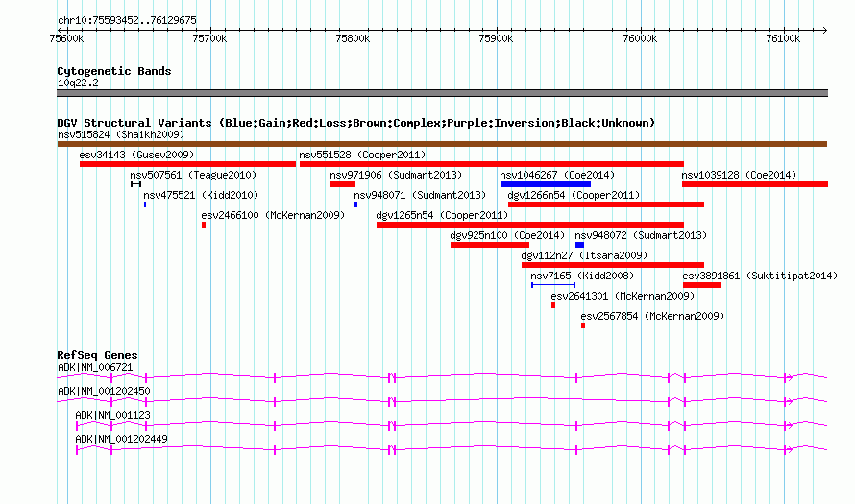Click the nsv948072 (Sudmant2013) label
The width and height of the screenshot is (855, 504).
[x=641, y=235]
